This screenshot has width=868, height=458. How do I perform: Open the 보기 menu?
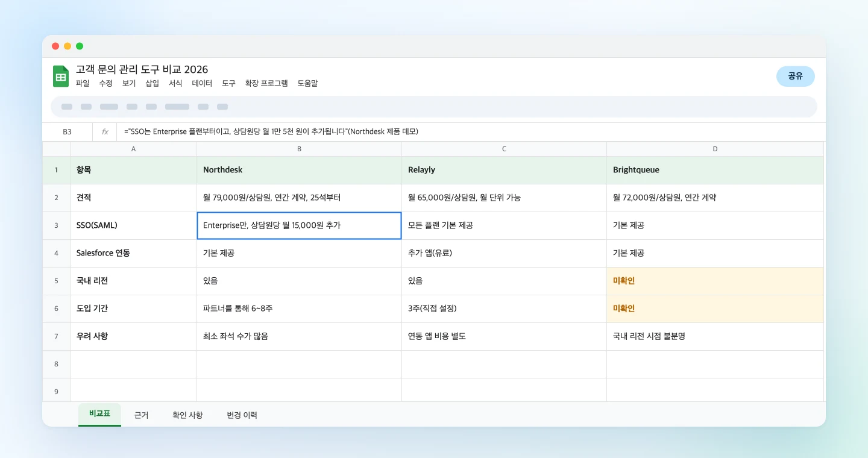coord(129,83)
